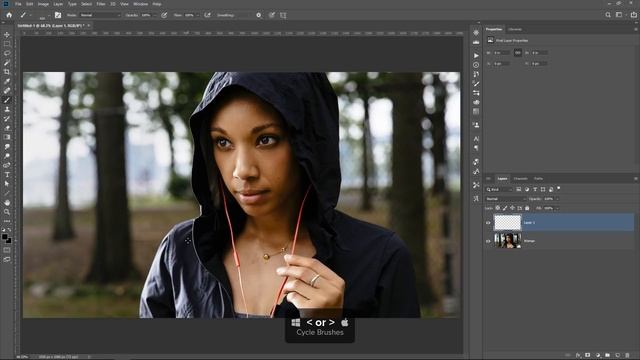Select the Blur tool
The image size is (640, 360).
coord(7,147)
